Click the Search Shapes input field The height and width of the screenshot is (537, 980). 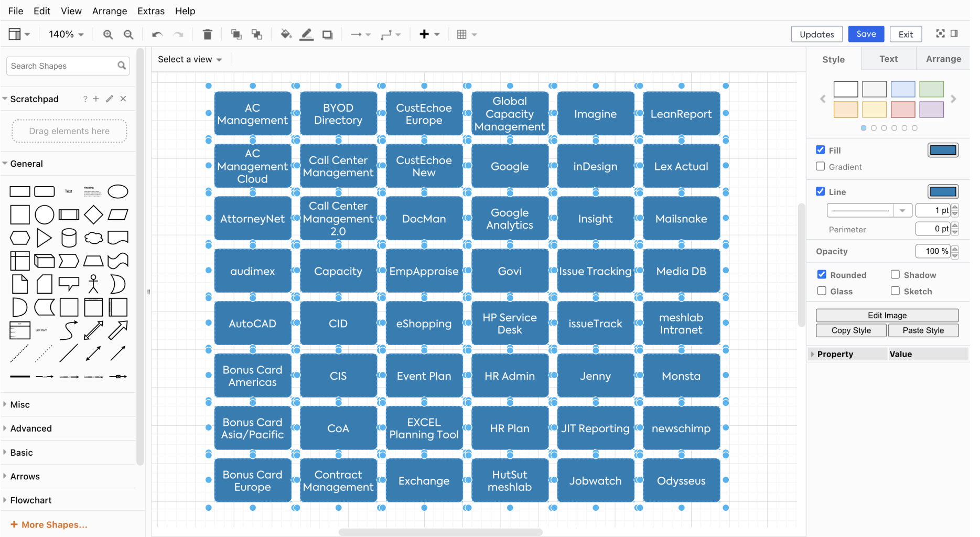[x=68, y=66]
